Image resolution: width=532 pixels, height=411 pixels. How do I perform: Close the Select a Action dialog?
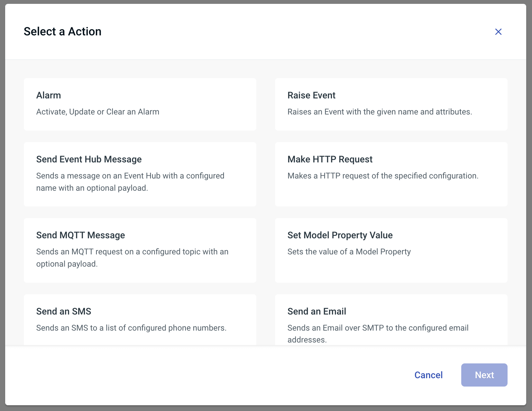click(x=498, y=32)
